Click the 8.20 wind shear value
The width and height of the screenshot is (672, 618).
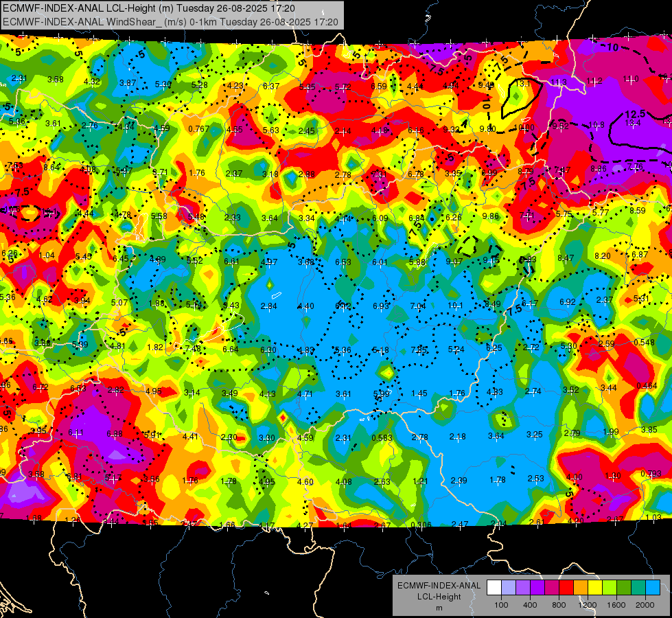coord(603,255)
